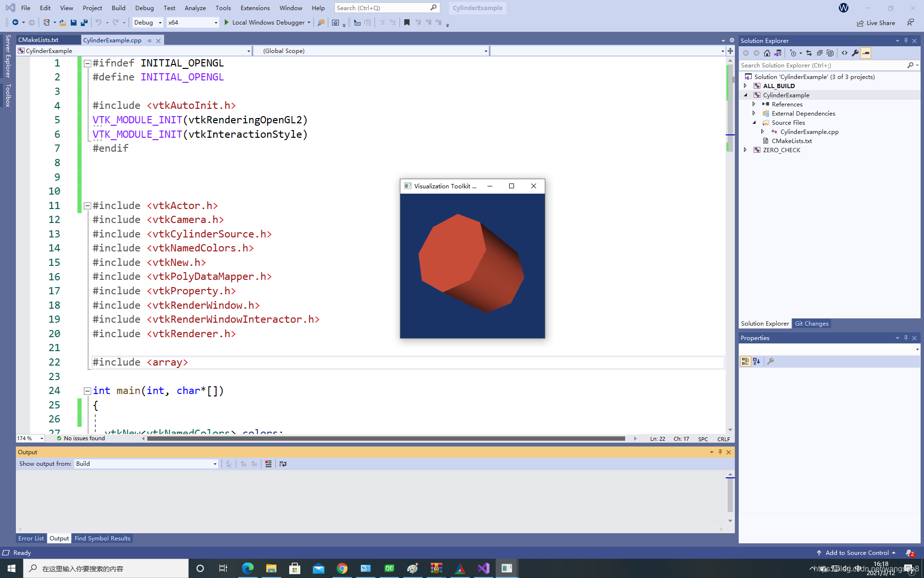Click the editor horizontal scrollbar

386,438
